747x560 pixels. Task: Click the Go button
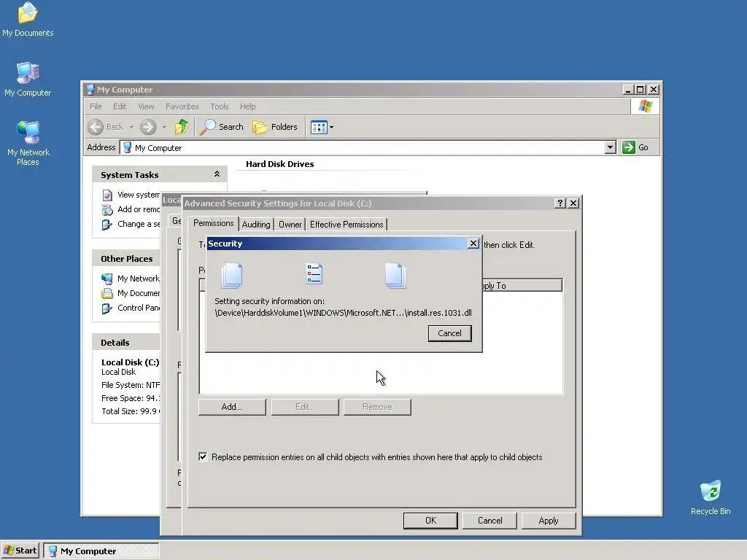click(635, 147)
